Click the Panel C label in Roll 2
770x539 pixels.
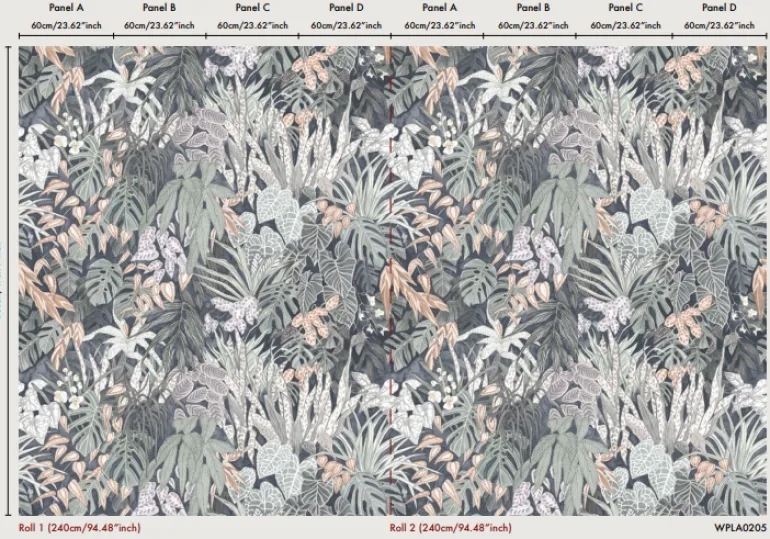pyautogui.click(x=627, y=8)
